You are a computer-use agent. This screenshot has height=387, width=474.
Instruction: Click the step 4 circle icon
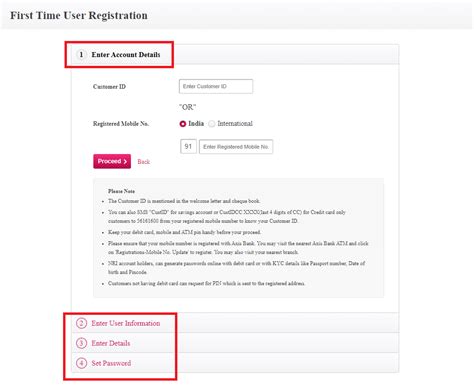(x=81, y=363)
